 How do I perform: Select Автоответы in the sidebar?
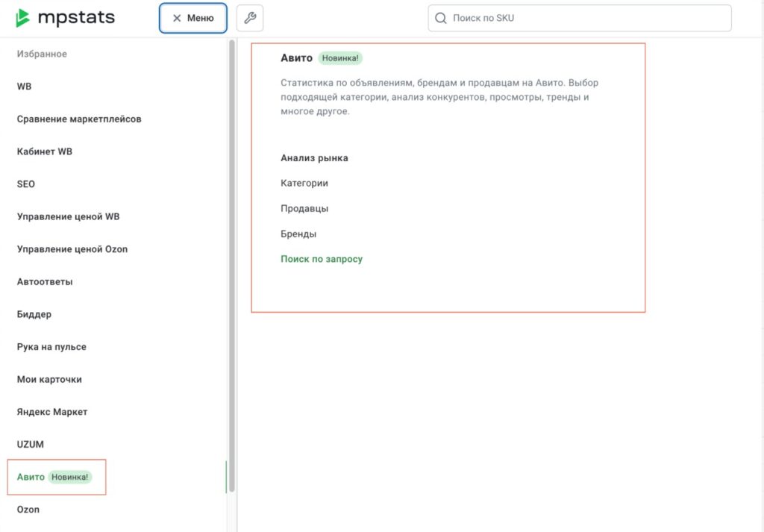(45, 282)
